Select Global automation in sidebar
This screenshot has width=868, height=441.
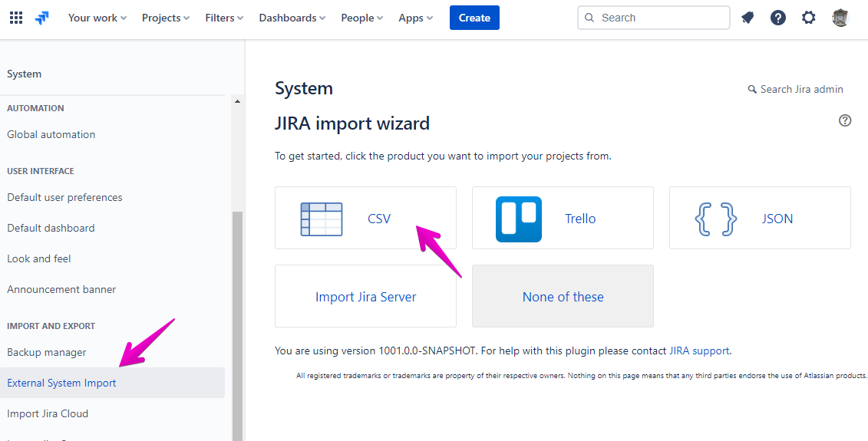click(51, 134)
